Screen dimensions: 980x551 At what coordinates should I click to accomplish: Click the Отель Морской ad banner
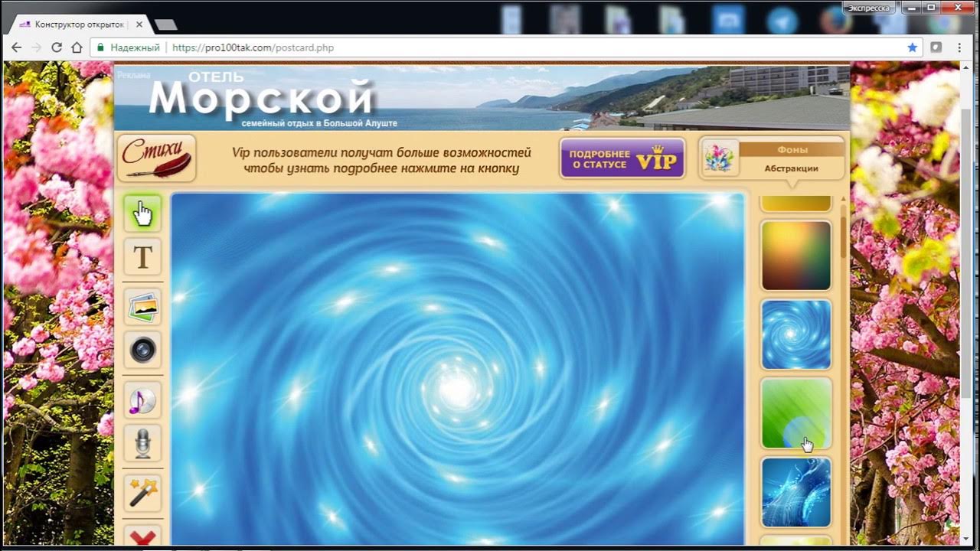(482, 97)
